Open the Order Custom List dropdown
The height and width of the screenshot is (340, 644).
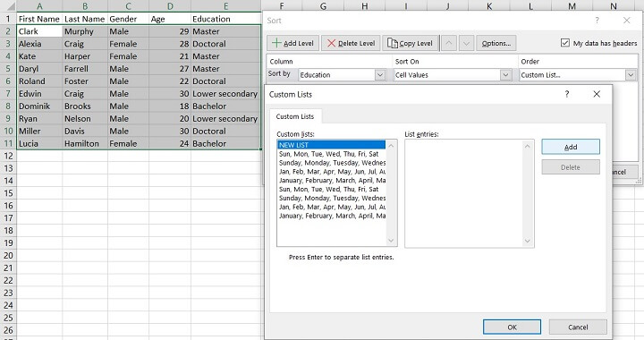pos(631,75)
